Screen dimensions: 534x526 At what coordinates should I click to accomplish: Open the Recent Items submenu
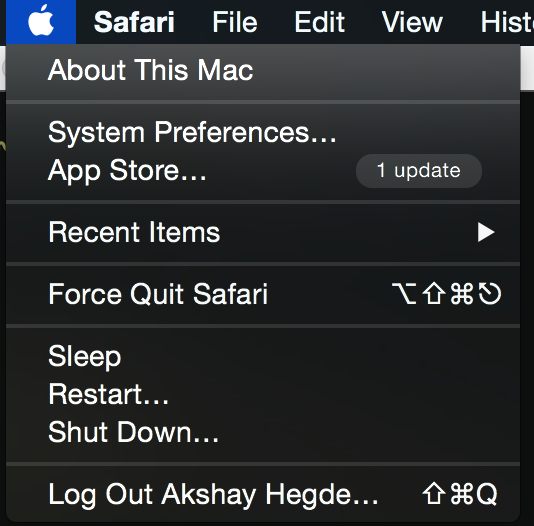point(263,233)
